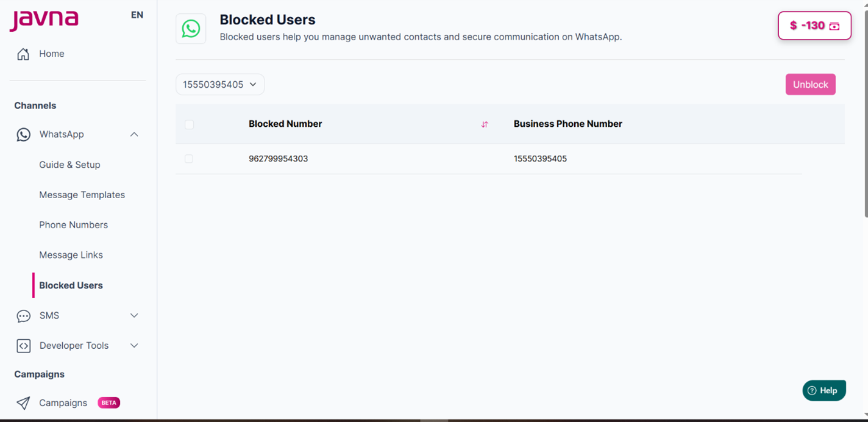Image resolution: width=868 pixels, height=422 pixels.
Task: Tick the select-all checkbox in table header
Action: pos(189,124)
